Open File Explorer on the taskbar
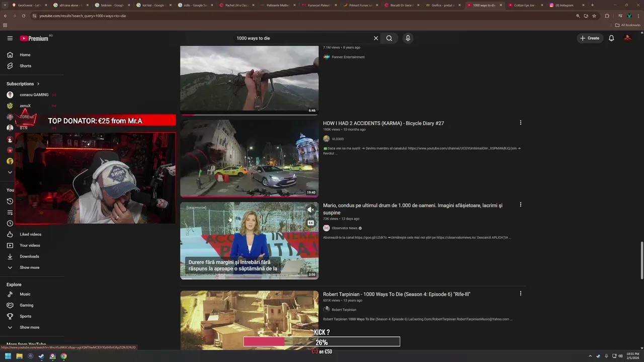This screenshot has width=644, height=362. pos(19,356)
